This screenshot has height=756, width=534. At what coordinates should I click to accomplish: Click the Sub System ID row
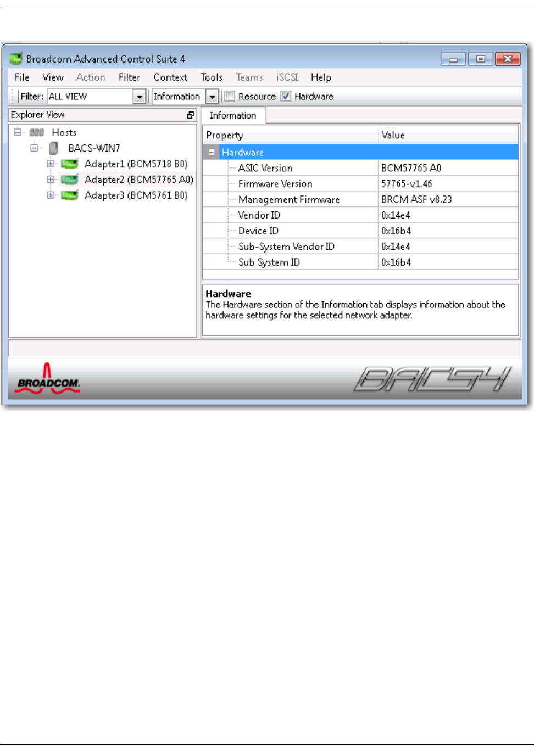(360, 262)
